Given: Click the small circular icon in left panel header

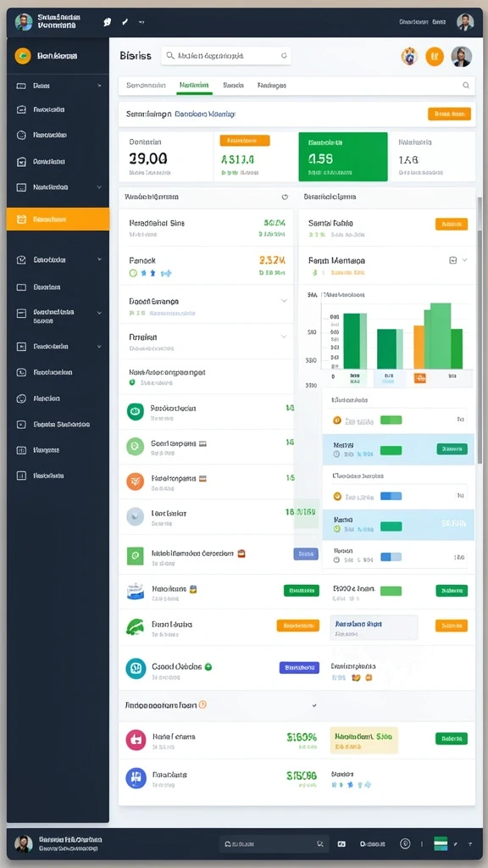Looking at the screenshot, I should (x=285, y=197).
